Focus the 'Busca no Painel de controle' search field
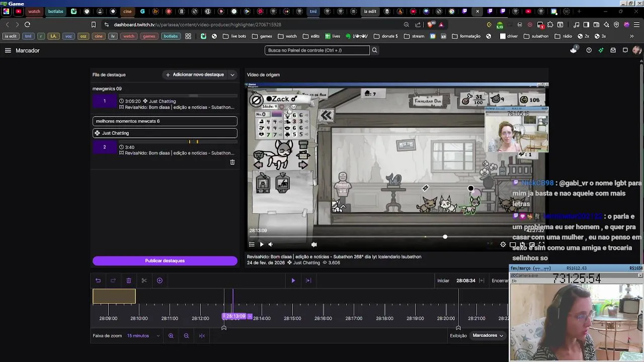The image size is (644, 362). 317,50
